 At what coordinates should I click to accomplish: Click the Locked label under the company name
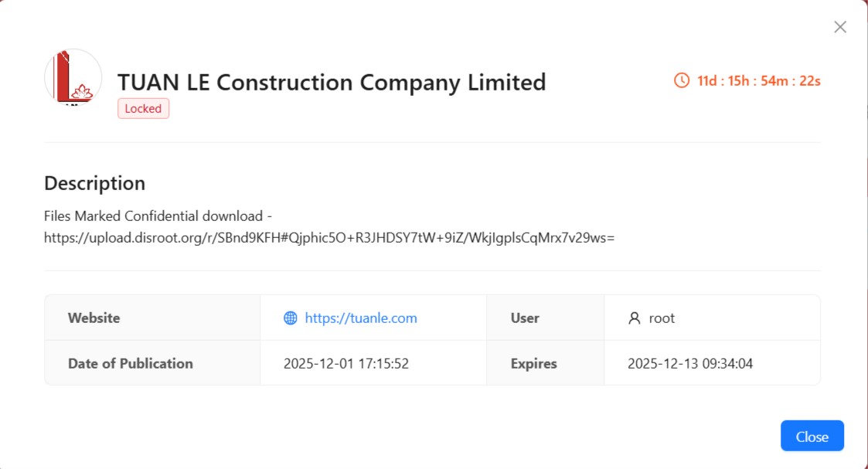pos(143,108)
